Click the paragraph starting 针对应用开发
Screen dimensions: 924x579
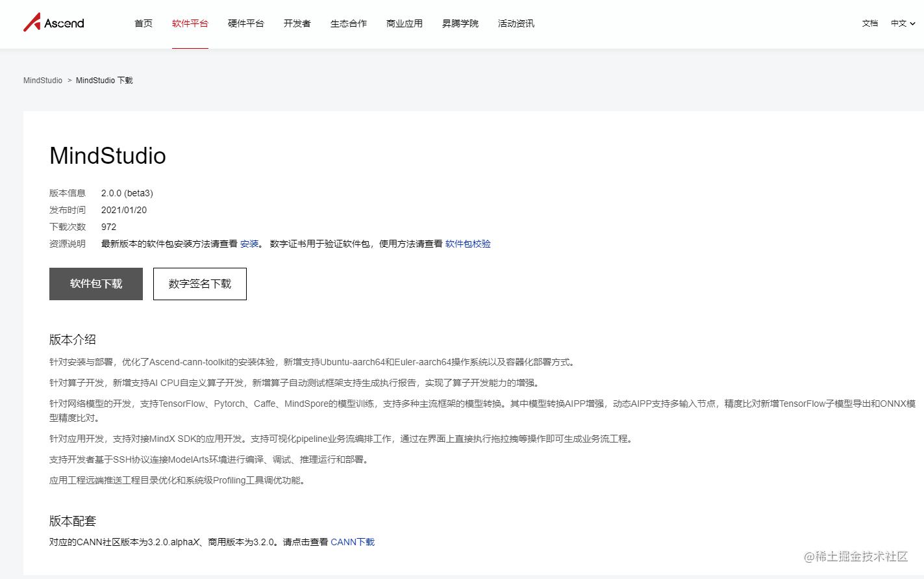point(342,439)
